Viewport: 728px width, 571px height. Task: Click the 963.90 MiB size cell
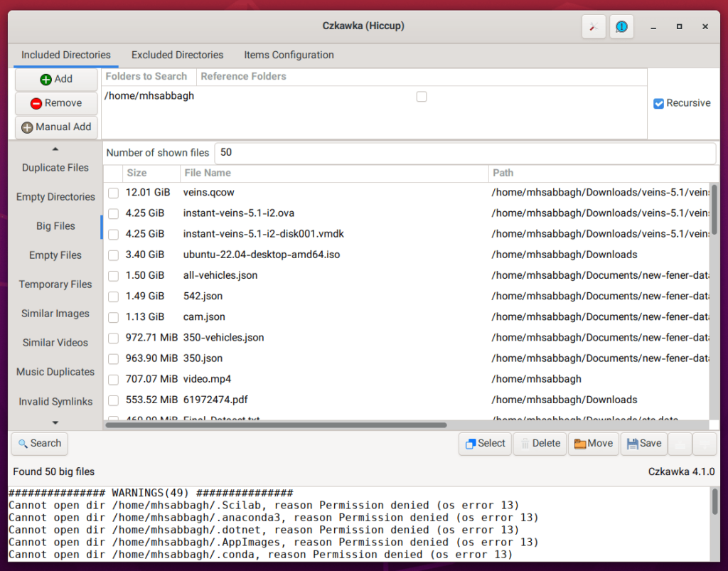tap(151, 358)
